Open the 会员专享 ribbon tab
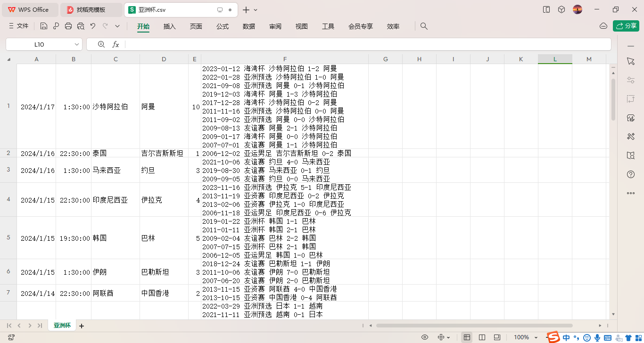The width and height of the screenshot is (644, 343). [x=361, y=26]
